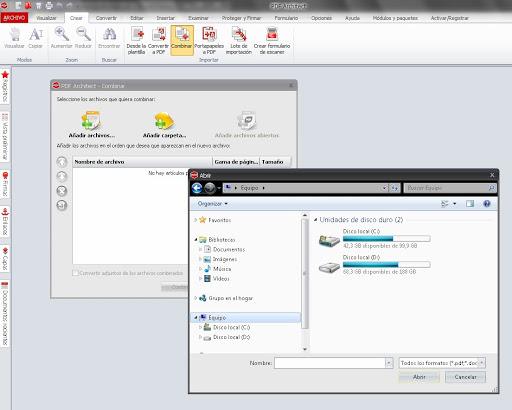Open the Disco local (D:) drive icon
Image resolution: width=512 pixels, height=410 pixels.
pyautogui.click(x=329, y=267)
